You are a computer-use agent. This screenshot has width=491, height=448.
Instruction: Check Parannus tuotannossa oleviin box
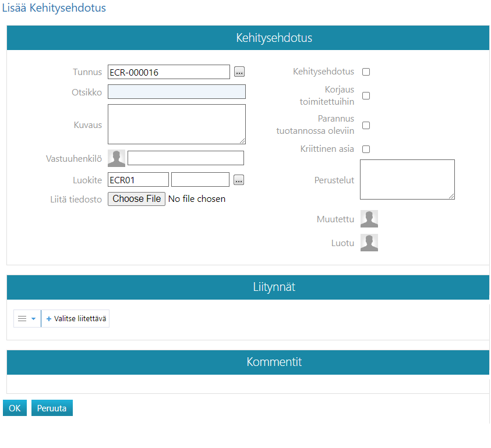[x=366, y=125]
